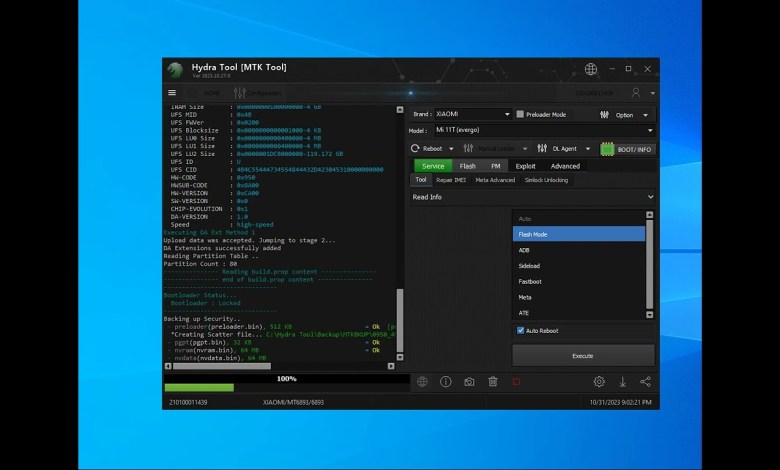Click the user account icon
Viewport: 780px width, 470px height.
coord(636,92)
